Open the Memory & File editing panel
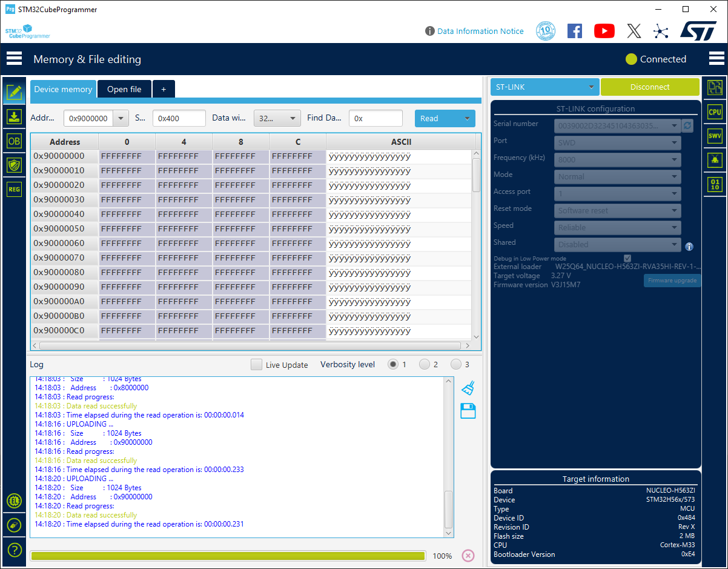728x569 pixels. [14, 92]
